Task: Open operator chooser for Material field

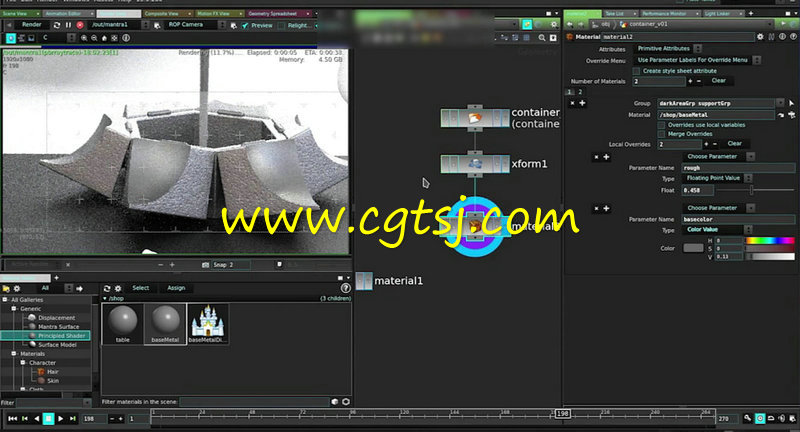Action: pyautogui.click(x=792, y=115)
